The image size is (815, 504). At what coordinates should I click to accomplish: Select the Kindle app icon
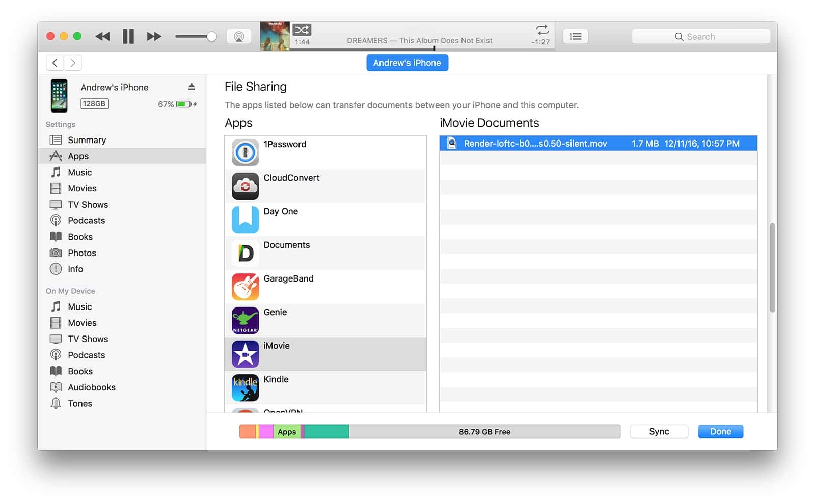(245, 387)
